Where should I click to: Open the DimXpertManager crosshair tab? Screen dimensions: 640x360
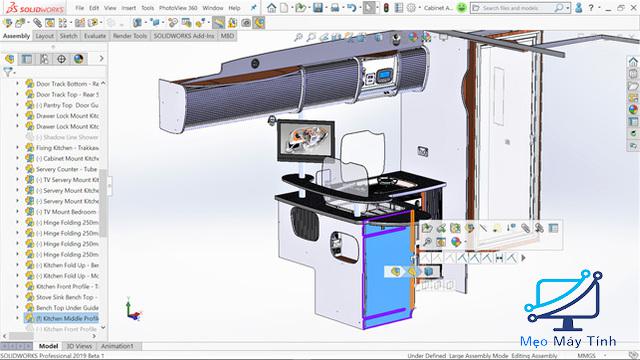61,59
